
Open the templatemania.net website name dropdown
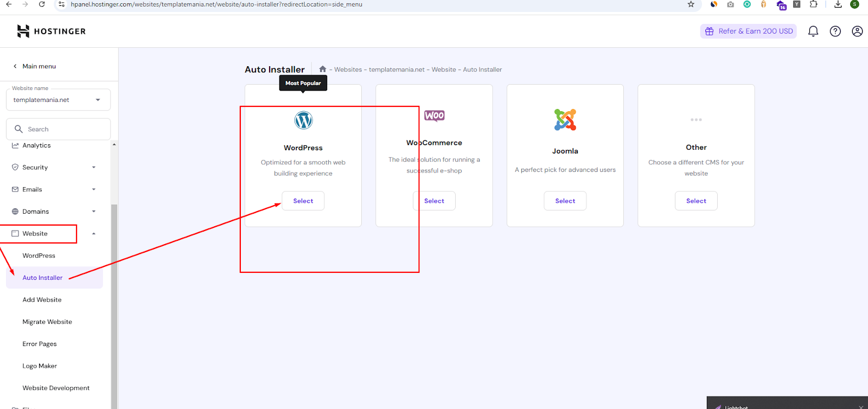point(58,100)
